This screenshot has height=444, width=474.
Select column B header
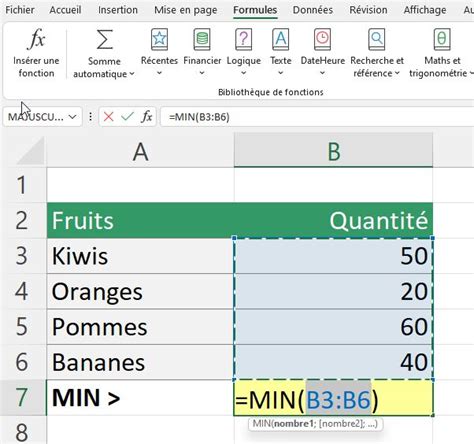pyautogui.click(x=333, y=150)
